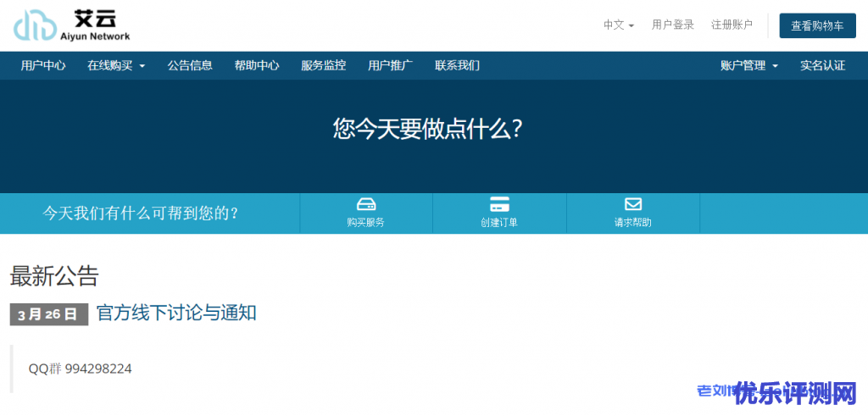
Task: Select 帮助中心 menu item
Action: click(257, 65)
